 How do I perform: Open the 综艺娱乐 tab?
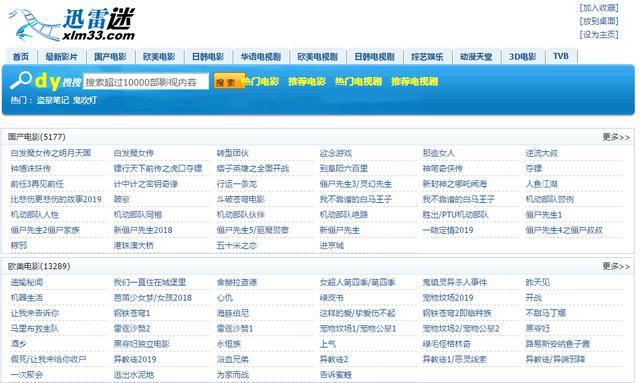(427, 57)
